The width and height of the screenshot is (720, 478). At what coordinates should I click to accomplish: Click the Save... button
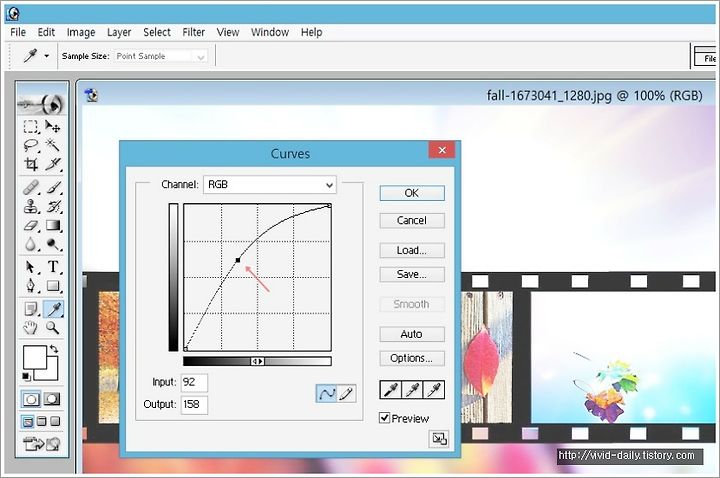pyautogui.click(x=412, y=274)
